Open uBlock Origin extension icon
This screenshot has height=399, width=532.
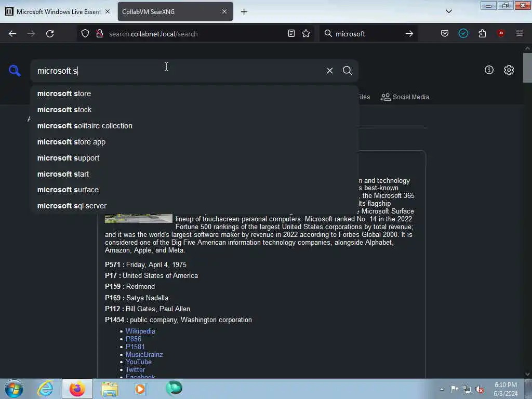coord(500,33)
